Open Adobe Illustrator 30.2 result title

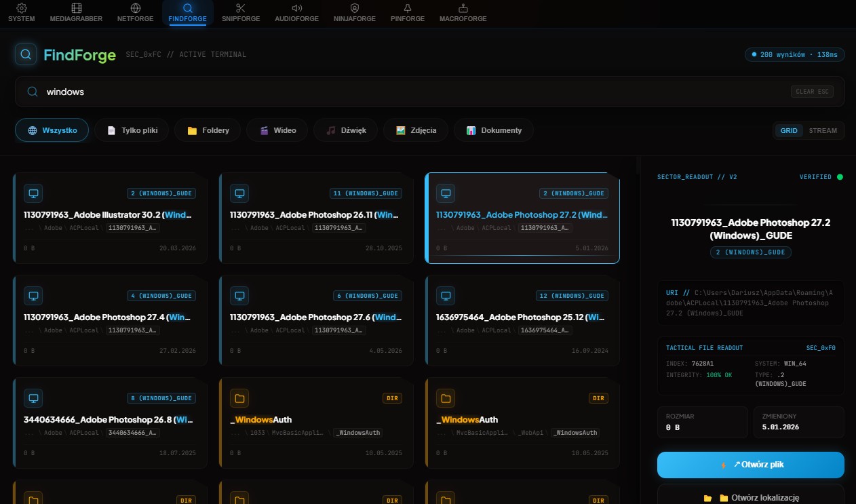coord(108,215)
